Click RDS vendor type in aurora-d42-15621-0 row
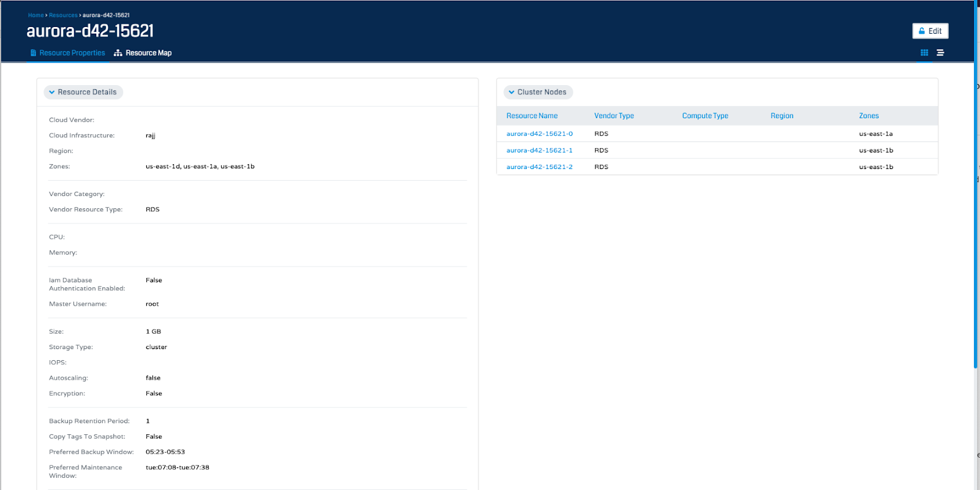The width and height of the screenshot is (980, 490). click(x=601, y=134)
